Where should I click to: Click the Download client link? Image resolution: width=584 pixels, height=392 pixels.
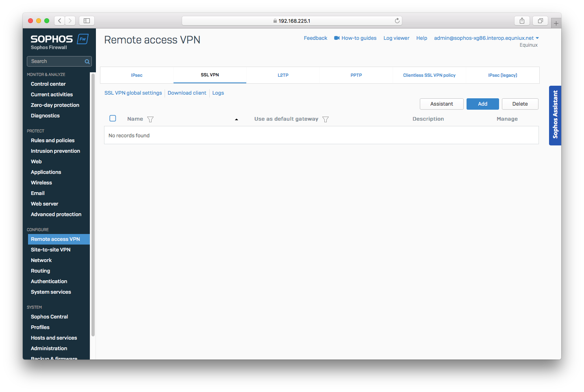click(187, 93)
